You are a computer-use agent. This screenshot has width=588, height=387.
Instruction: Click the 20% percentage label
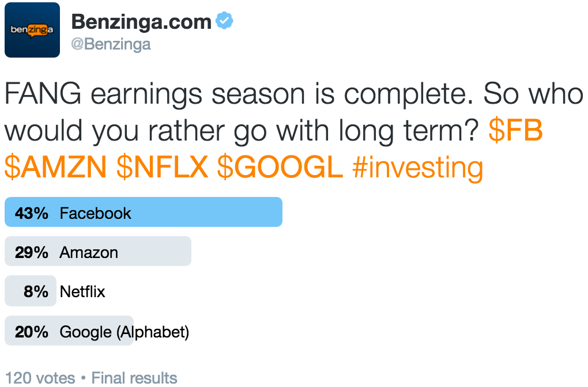point(32,332)
